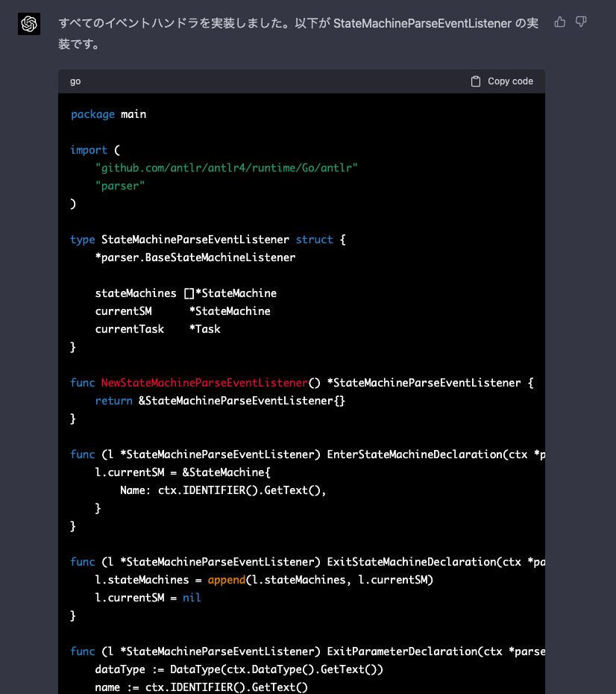616x694 pixels.
Task: Click the 'package main' line
Action: (108, 114)
